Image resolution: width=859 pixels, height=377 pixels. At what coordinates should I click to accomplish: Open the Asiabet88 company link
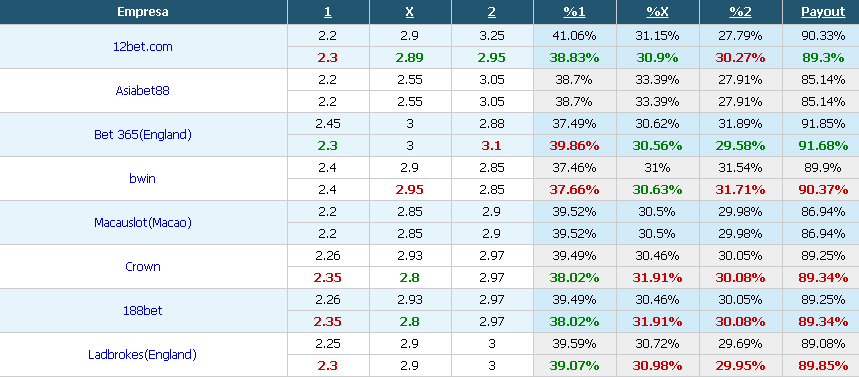coord(142,90)
